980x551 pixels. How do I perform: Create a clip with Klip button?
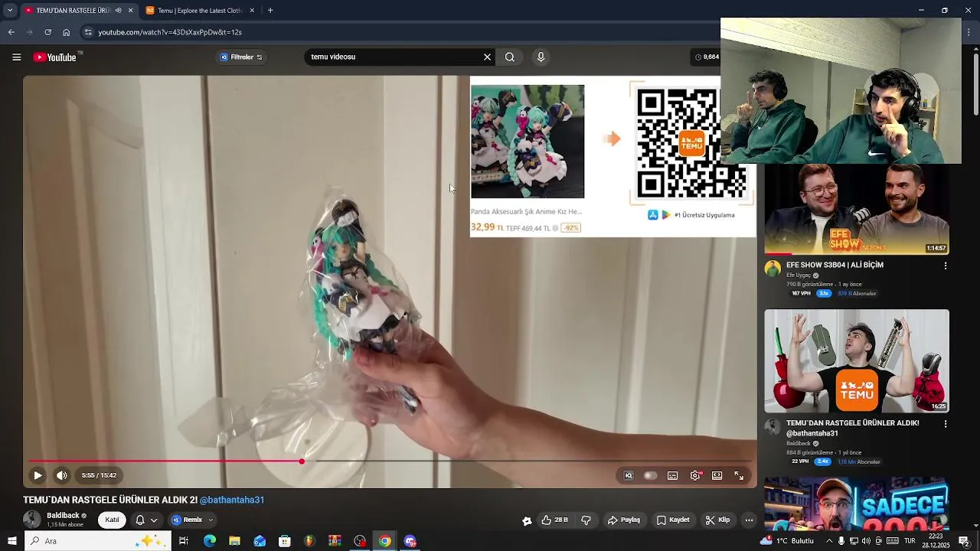tap(717, 520)
